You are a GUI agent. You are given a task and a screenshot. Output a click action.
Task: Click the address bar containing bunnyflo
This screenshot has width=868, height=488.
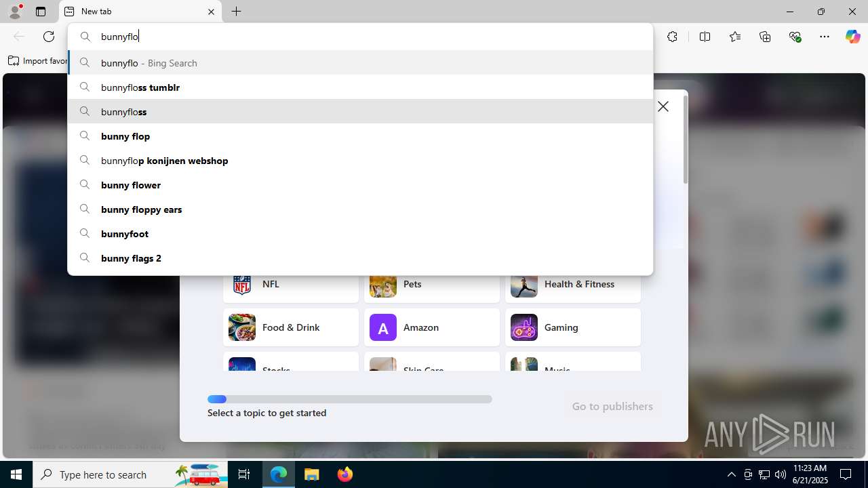point(360,37)
